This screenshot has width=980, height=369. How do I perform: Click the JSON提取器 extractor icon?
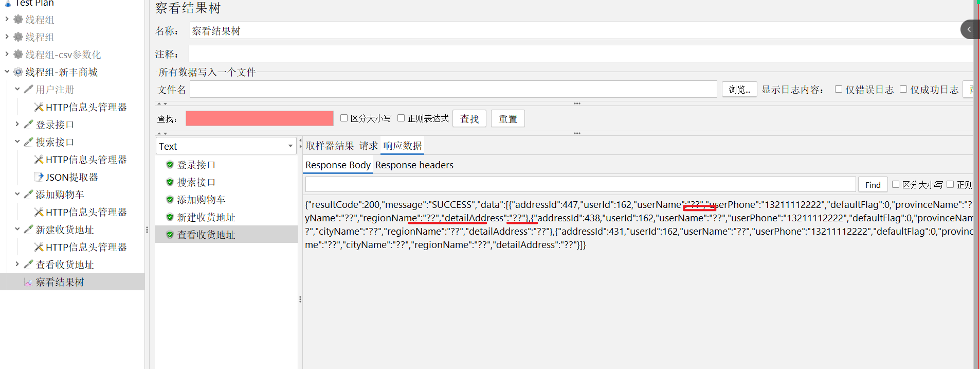(x=39, y=177)
